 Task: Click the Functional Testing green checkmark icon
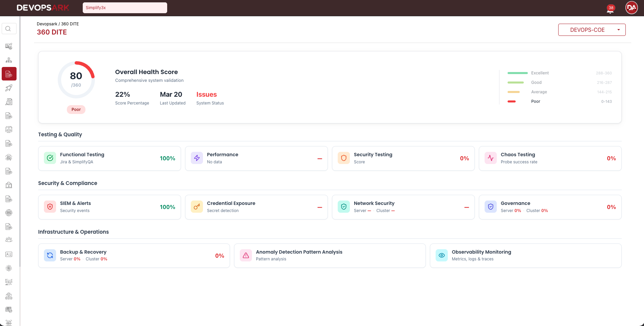[x=50, y=158]
